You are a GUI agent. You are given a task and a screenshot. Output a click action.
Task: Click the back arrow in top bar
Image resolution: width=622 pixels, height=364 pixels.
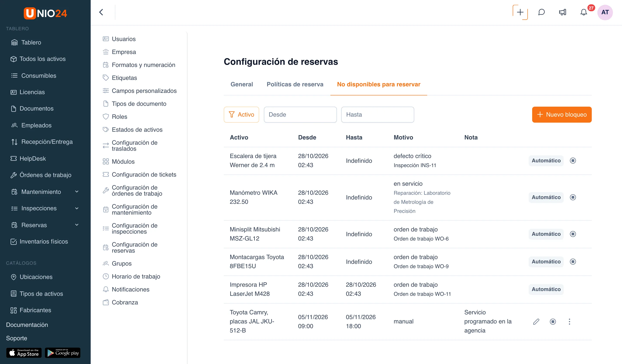pos(101,12)
